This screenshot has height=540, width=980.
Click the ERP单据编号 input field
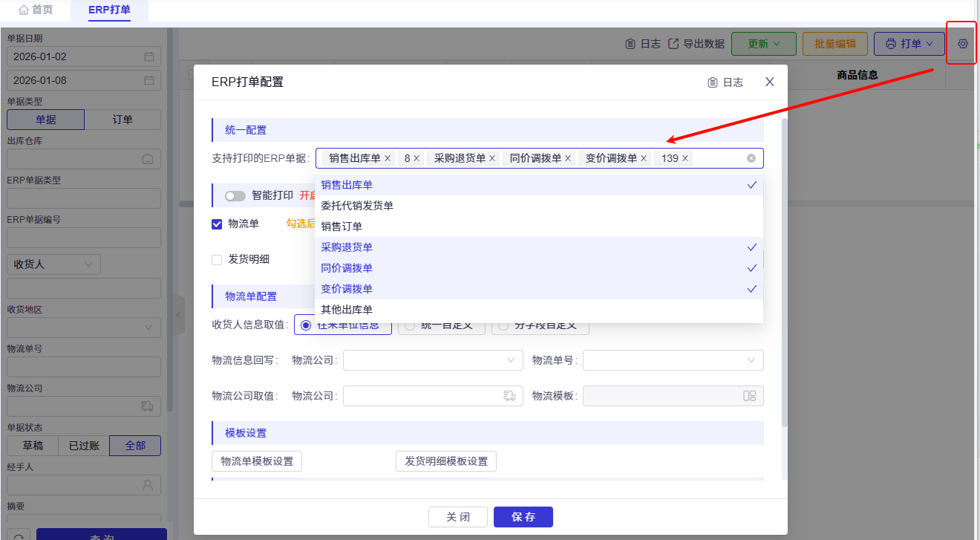(84, 238)
